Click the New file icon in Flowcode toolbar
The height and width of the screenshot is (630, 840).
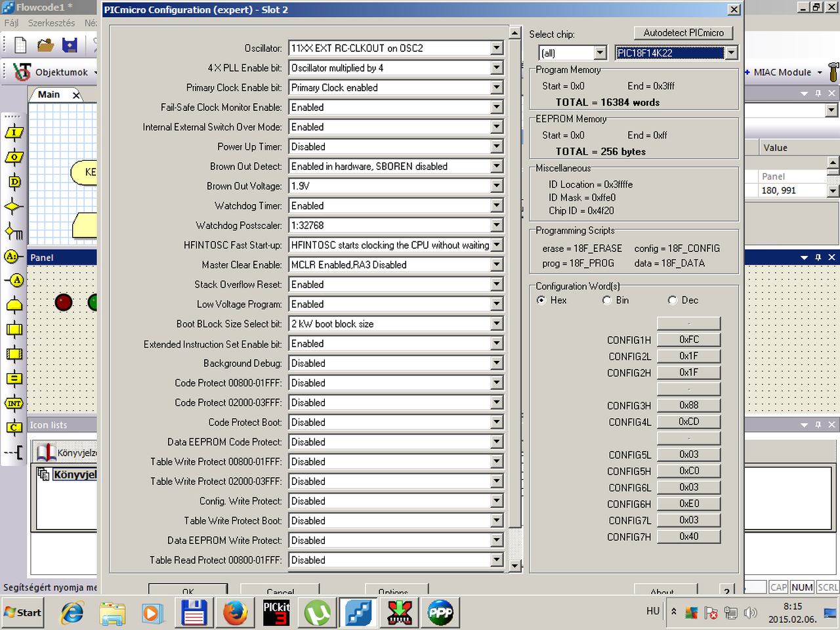pyautogui.click(x=20, y=45)
